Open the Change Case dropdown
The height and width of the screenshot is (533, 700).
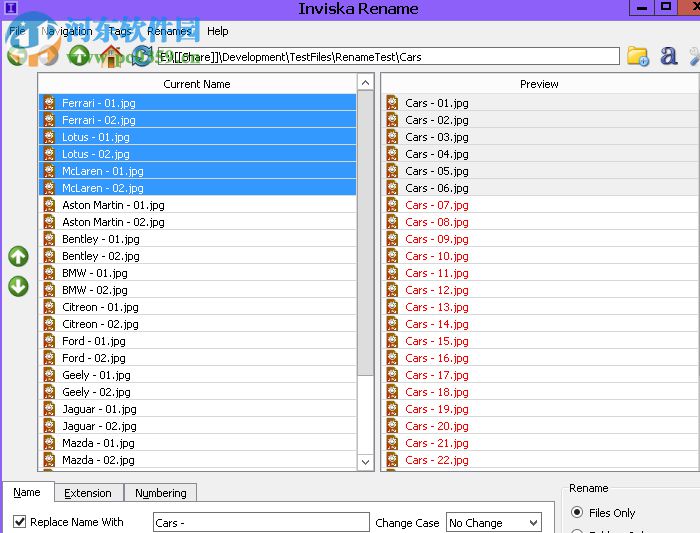pos(494,522)
